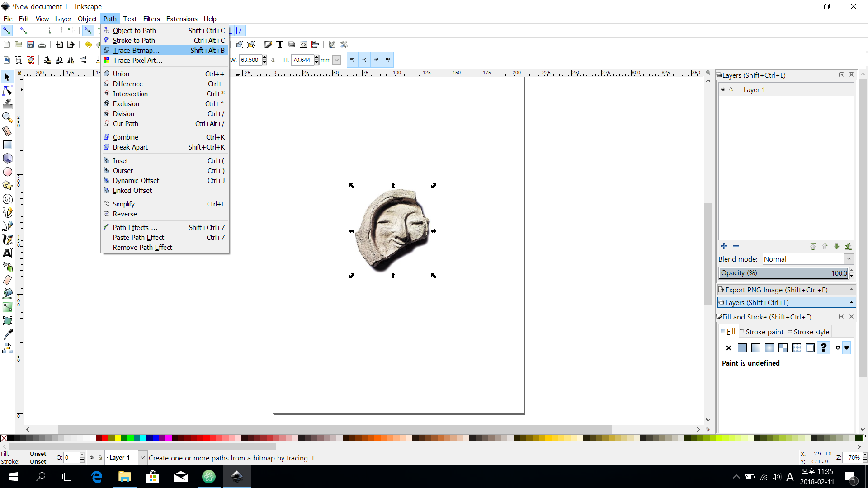This screenshot has width=868, height=488.
Task: Select the 3D Box tool
Action: coord(7,158)
